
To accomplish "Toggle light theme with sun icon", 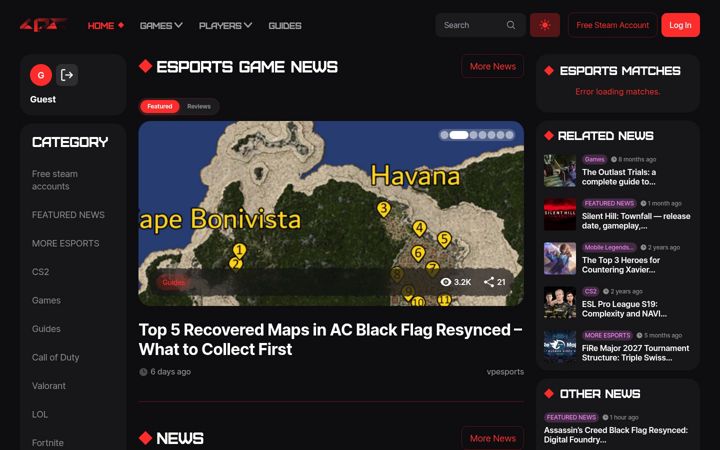I will [x=545, y=25].
